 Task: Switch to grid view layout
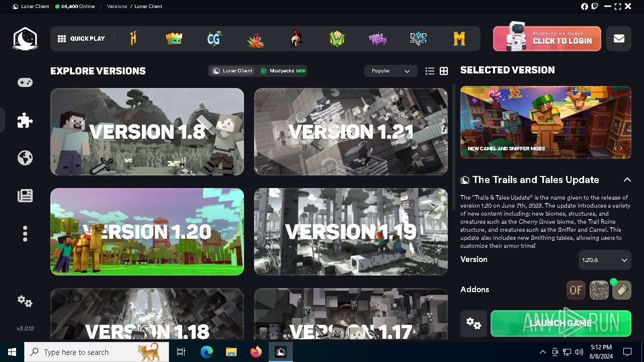[444, 71]
